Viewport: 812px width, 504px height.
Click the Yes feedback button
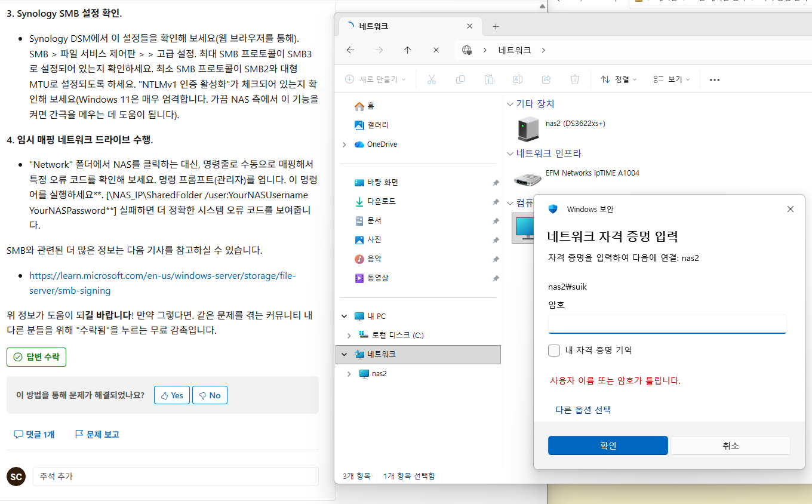pyautogui.click(x=172, y=395)
